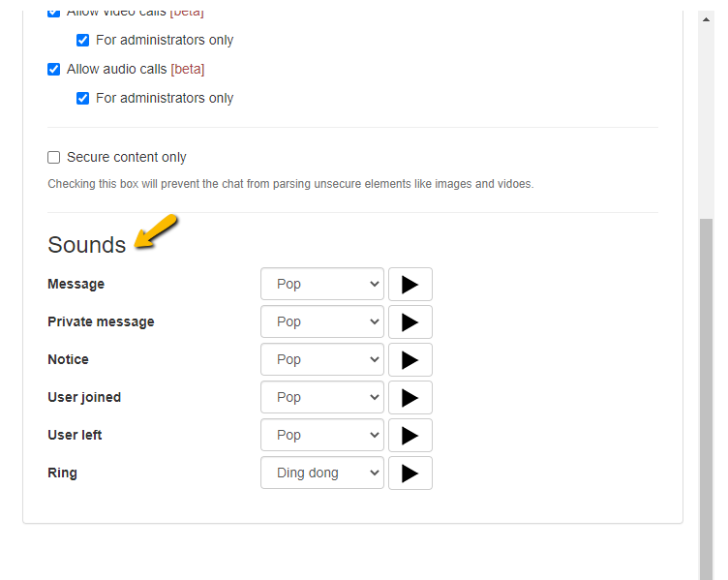Uncheck audio calls For administrators only

(x=83, y=99)
